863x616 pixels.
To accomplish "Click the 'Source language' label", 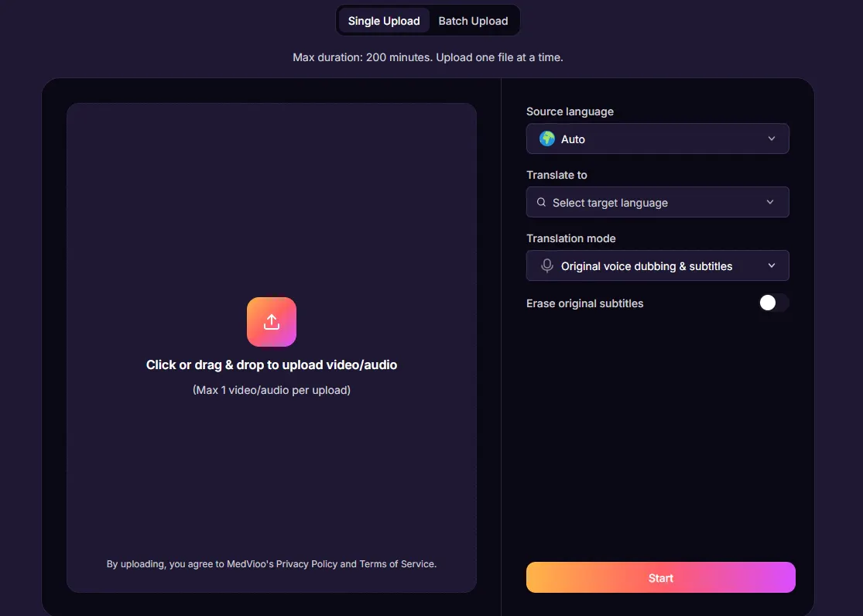I will 570,111.
